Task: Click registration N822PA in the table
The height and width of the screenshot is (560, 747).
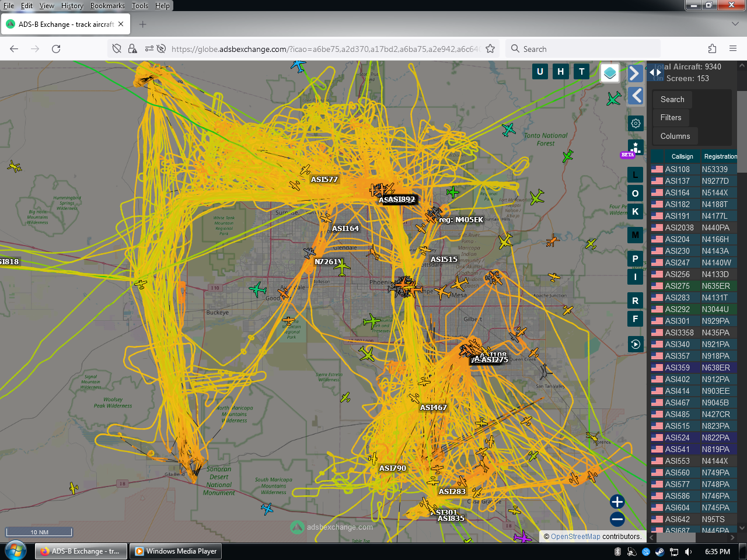Action: click(x=715, y=437)
